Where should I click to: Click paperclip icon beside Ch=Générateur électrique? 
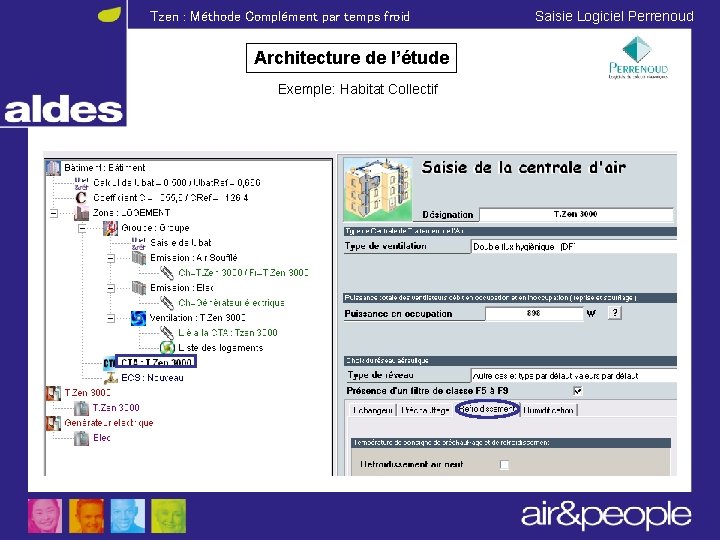167,303
